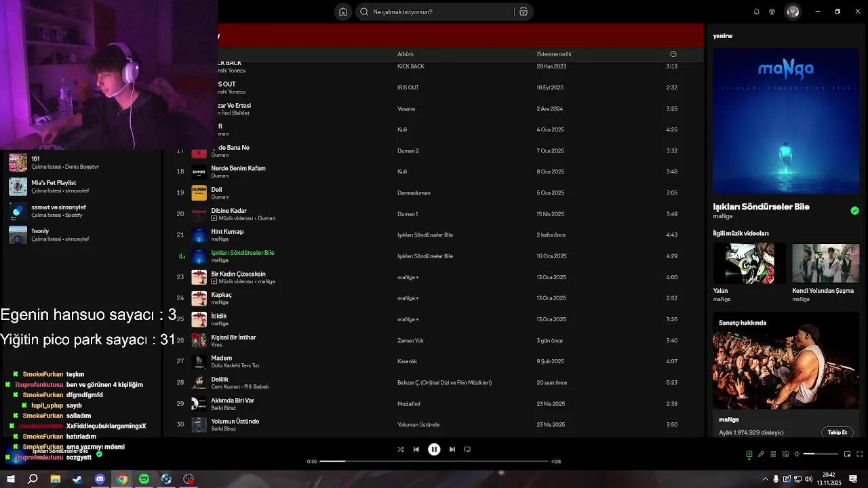Go to Spotify Home via house icon
The width and height of the screenshot is (868, 488).
343,12
